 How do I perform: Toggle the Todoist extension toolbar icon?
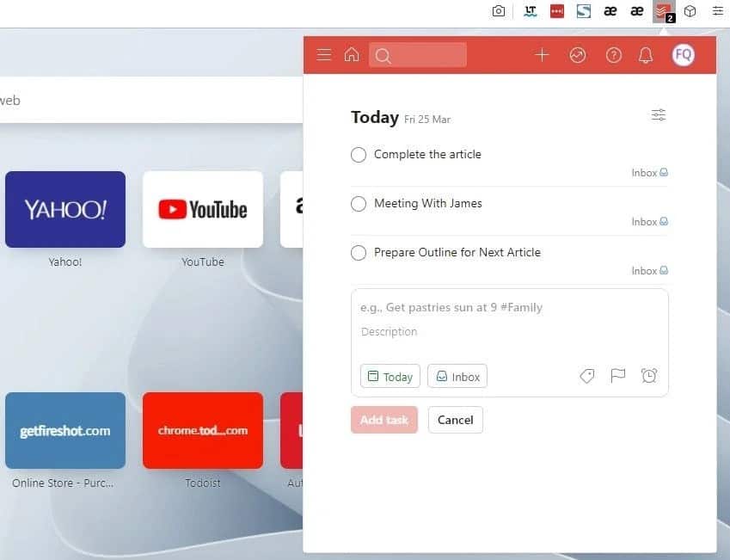point(664,12)
